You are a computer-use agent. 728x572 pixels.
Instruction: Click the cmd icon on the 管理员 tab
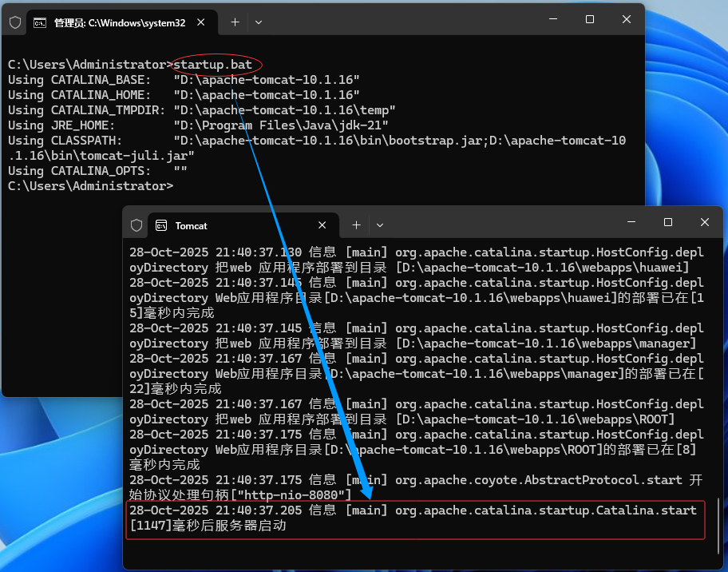[40, 23]
